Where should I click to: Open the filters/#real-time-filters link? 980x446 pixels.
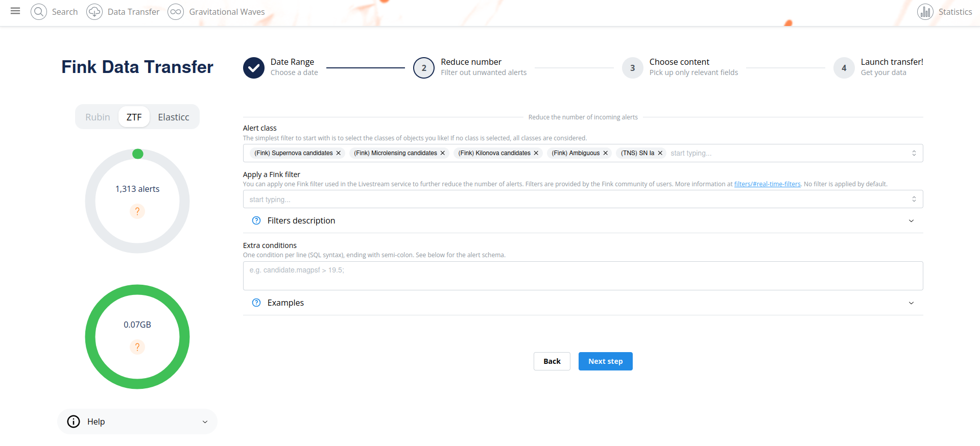click(x=767, y=184)
